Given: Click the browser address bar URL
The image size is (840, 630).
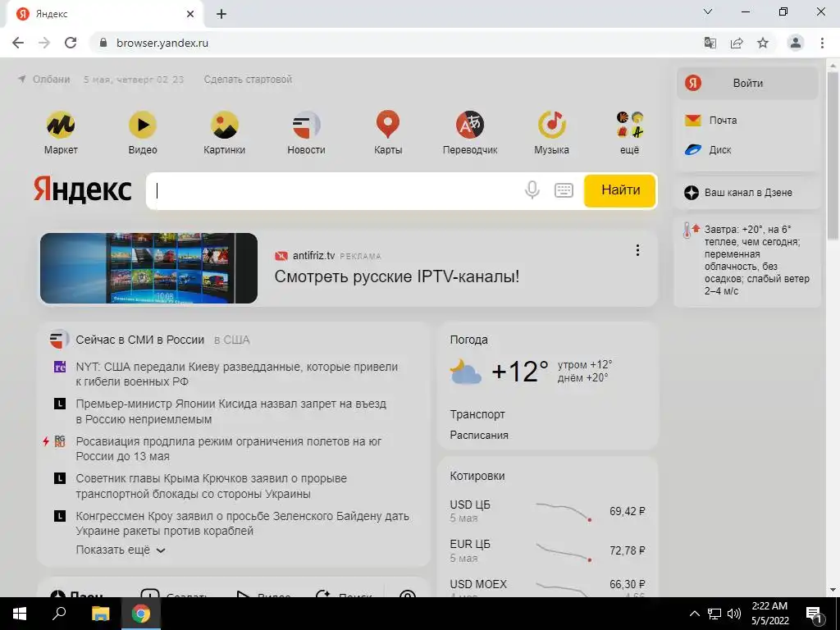Looking at the screenshot, I should 162,43.
